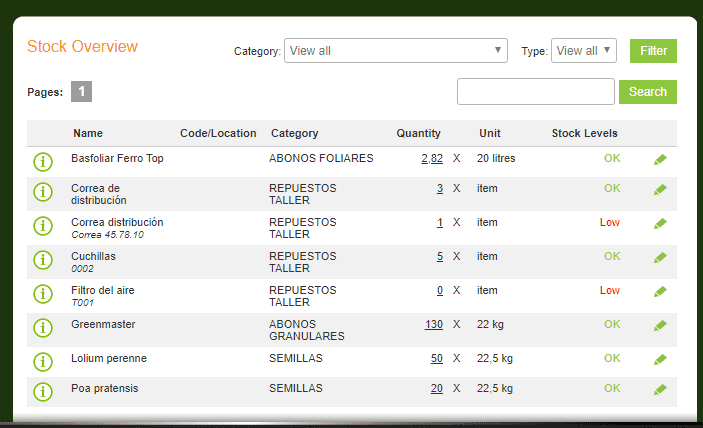Edit Greenmaster using pencil icon
The image size is (703, 428).
pyautogui.click(x=660, y=326)
